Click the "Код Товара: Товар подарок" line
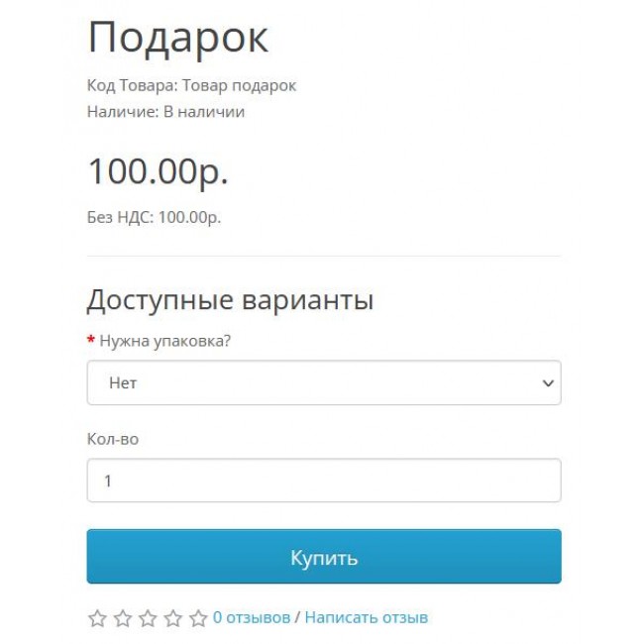Viewport: 644px width, 644px height. [191, 85]
